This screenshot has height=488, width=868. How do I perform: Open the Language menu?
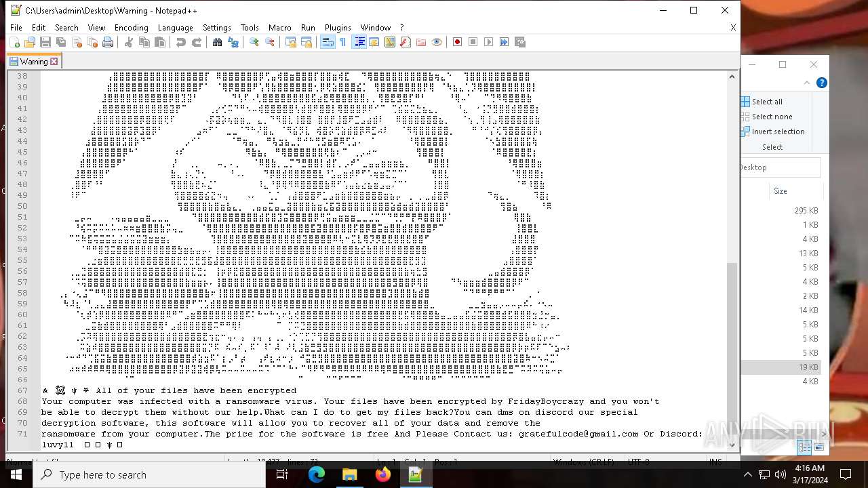coord(175,28)
